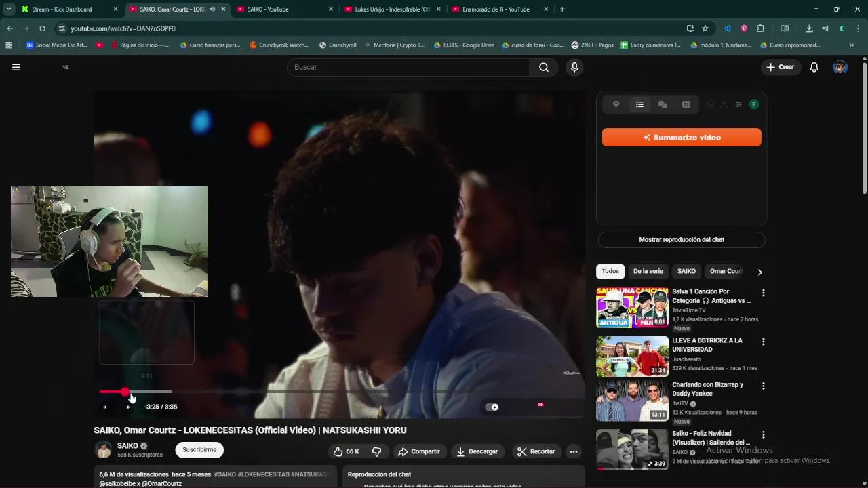
Task: Open Saiko Feliz Navidad thumbnail
Action: (x=632, y=449)
